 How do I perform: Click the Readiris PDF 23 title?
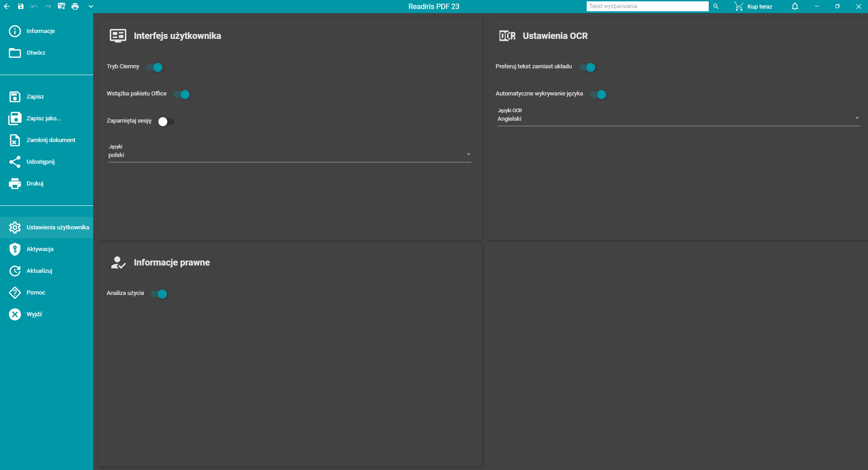pyautogui.click(x=434, y=6)
